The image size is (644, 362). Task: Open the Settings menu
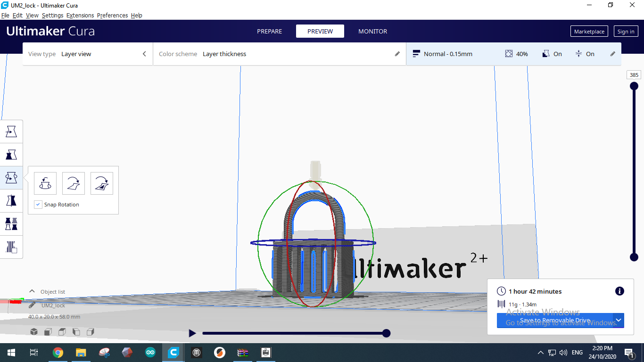(52, 15)
